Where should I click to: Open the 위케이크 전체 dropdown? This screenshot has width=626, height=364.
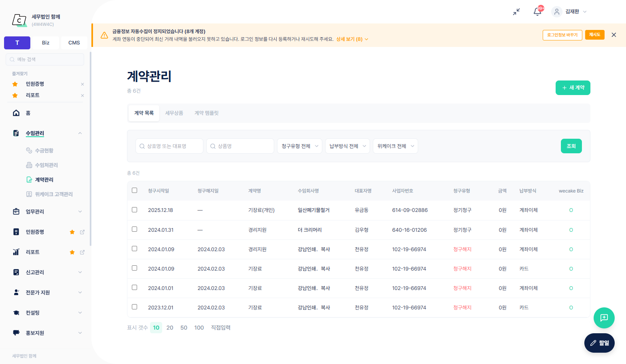(395, 146)
